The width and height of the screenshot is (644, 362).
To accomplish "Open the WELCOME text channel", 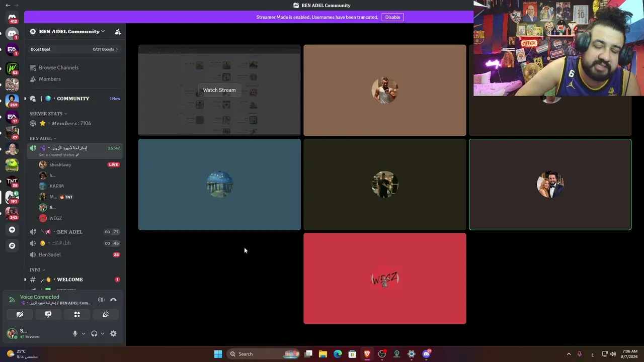I will coord(74,280).
